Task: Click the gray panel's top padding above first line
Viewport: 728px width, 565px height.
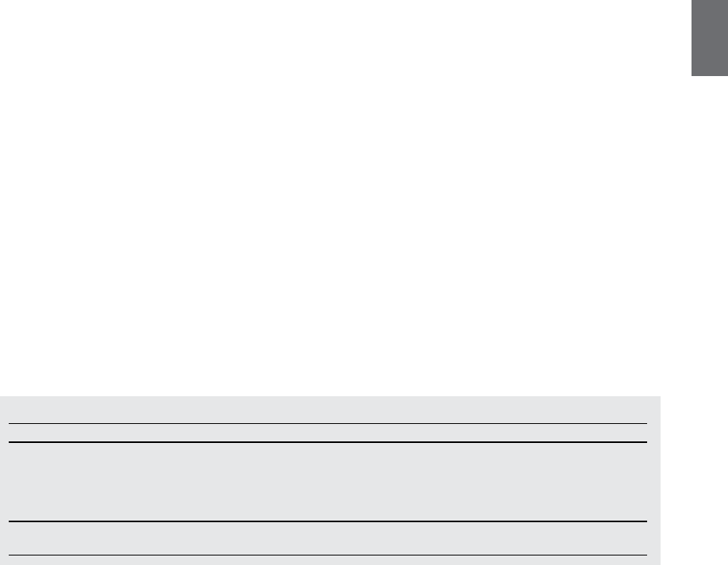Action: tap(330, 409)
